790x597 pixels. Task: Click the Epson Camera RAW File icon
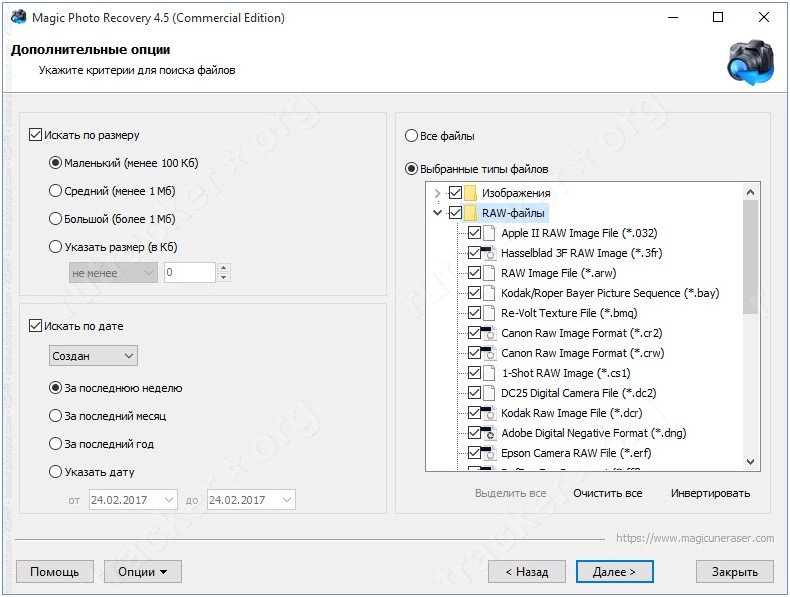pos(489,453)
